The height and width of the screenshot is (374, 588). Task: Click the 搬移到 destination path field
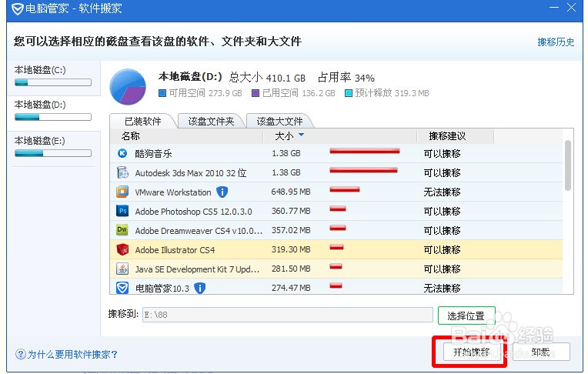[x=287, y=316]
